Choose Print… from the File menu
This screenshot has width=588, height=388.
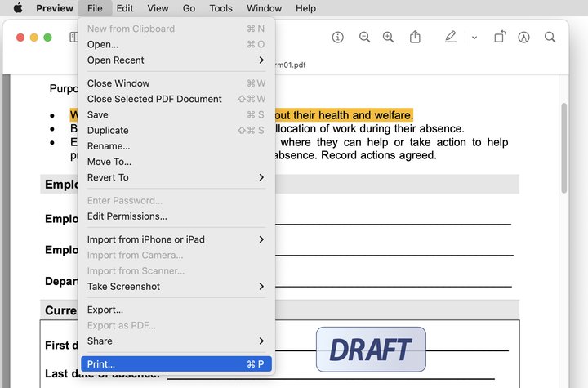point(176,364)
